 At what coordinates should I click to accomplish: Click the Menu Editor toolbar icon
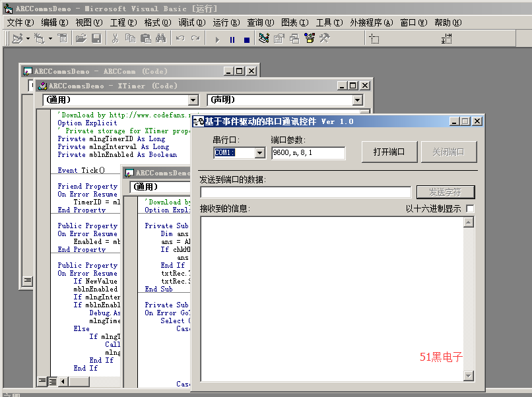click(63, 39)
